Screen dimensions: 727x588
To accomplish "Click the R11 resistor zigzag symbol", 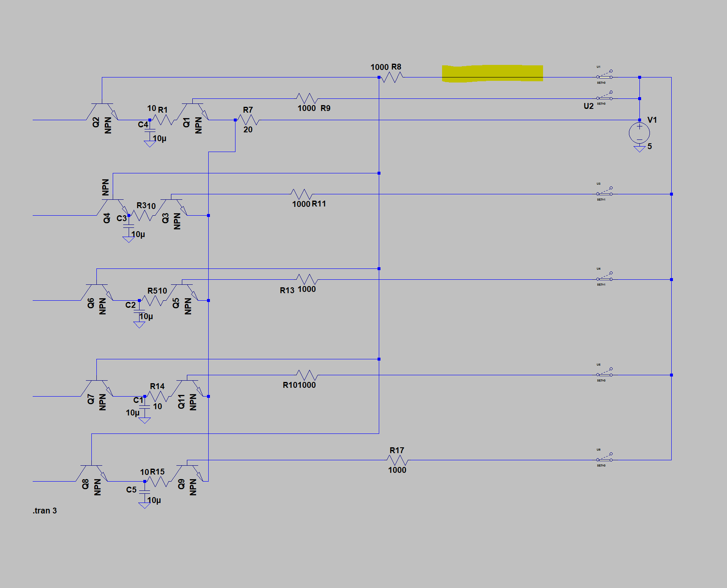I will (x=302, y=194).
